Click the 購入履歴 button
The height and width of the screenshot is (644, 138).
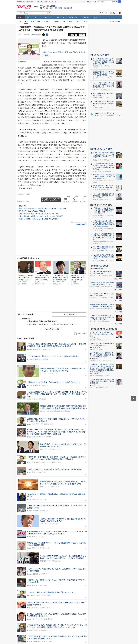112,13
